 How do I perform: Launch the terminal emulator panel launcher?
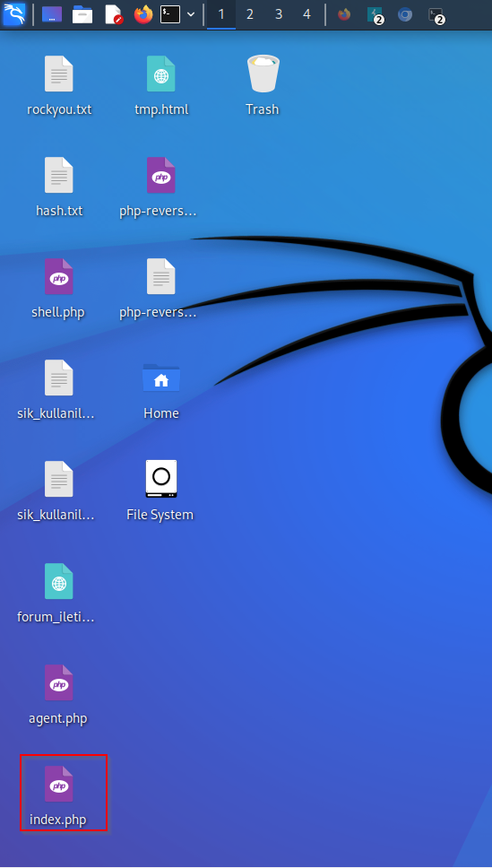[x=170, y=13]
